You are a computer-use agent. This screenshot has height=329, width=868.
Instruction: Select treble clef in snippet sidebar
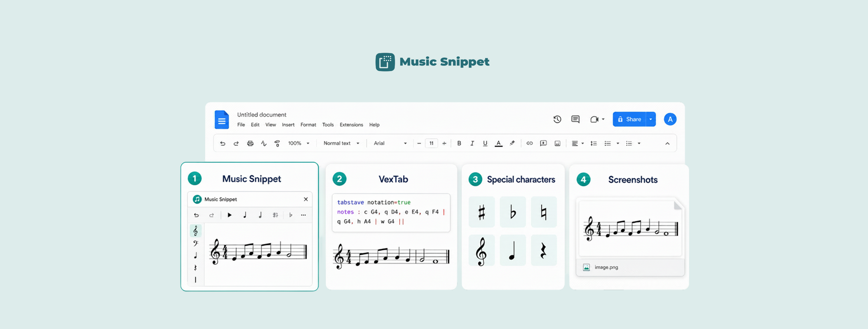(x=196, y=231)
